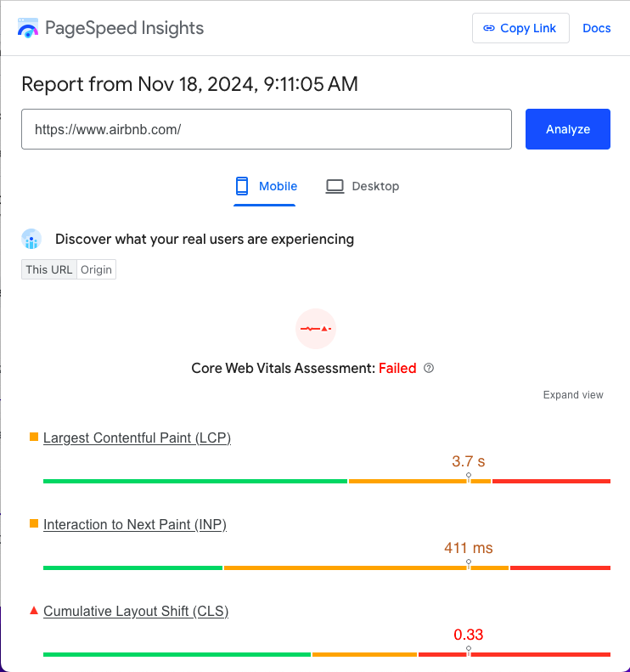
Task: Open the help icon beside Failed
Action: 429,369
